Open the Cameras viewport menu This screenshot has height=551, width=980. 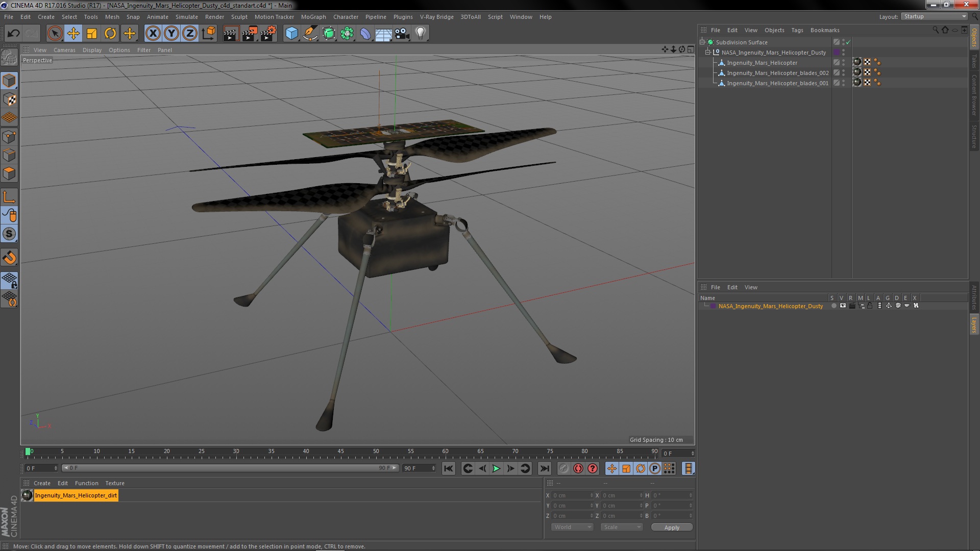(x=64, y=50)
